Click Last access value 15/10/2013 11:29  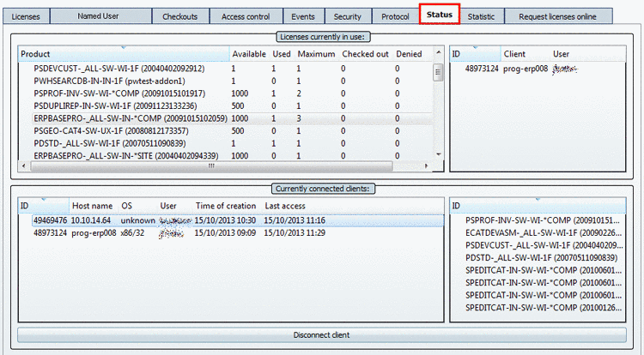click(295, 233)
